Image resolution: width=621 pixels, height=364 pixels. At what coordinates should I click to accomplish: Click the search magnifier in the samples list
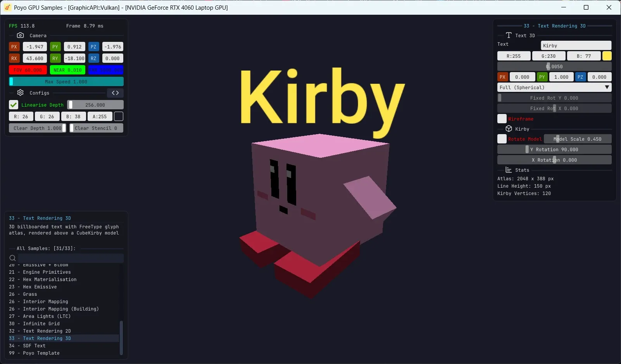coord(12,258)
